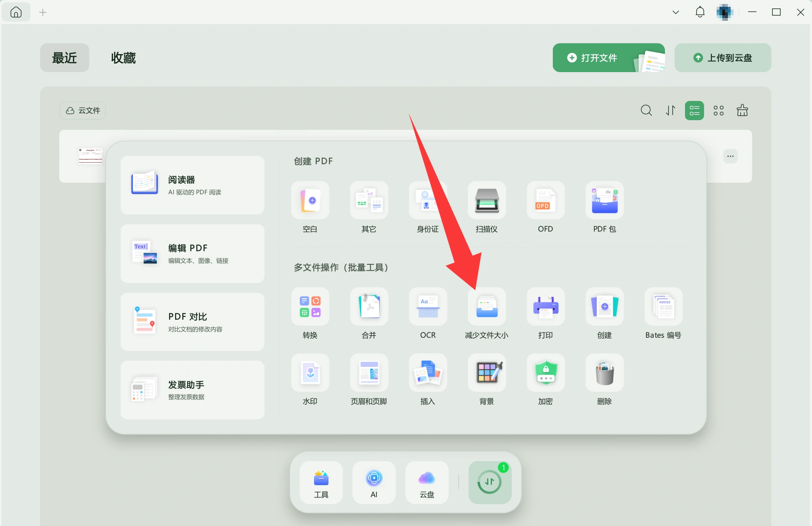This screenshot has width=812, height=526.
Task: Create PDF from other files (其它)
Action: pos(369,200)
